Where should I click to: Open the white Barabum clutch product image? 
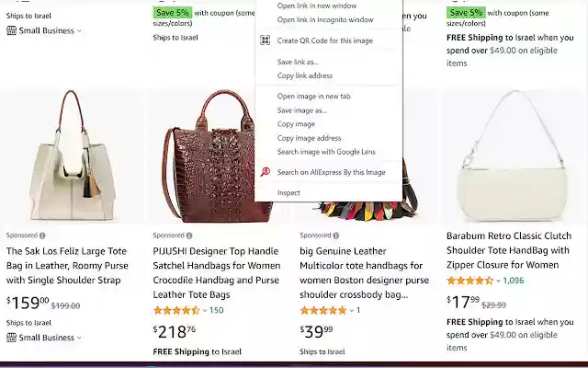click(513, 156)
